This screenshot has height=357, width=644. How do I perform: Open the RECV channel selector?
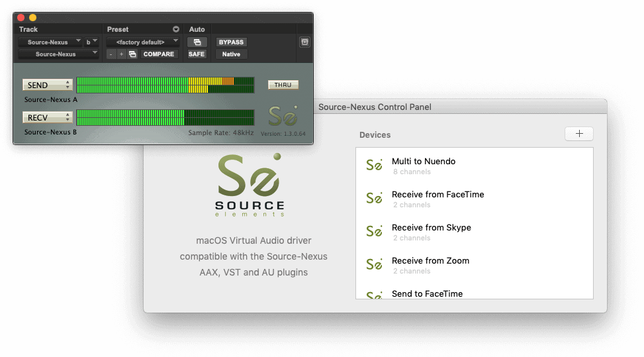point(48,117)
